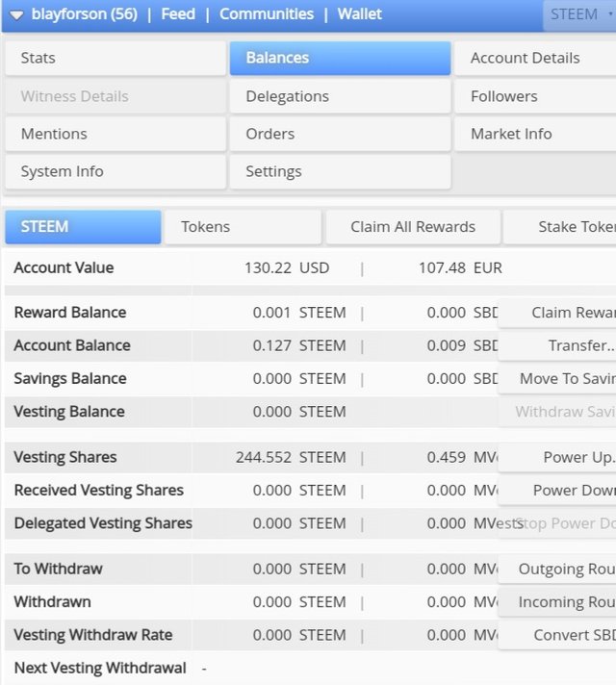Click the Vesting Withdraw Rate label
This screenshot has width=616, height=685.
coord(93,635)
